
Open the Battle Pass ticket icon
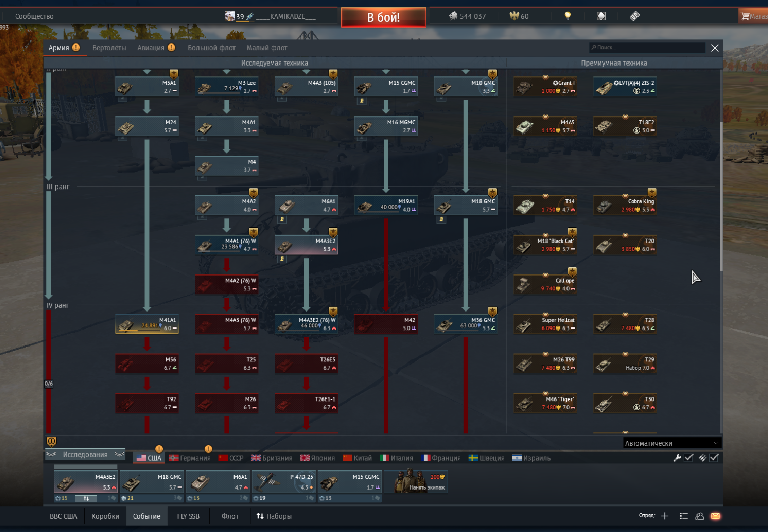point(635,16)
